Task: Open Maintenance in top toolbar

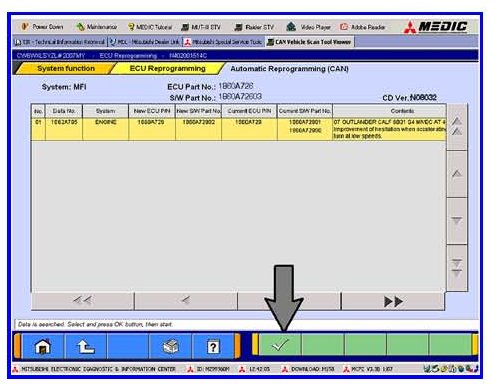Action: (97, 27)
